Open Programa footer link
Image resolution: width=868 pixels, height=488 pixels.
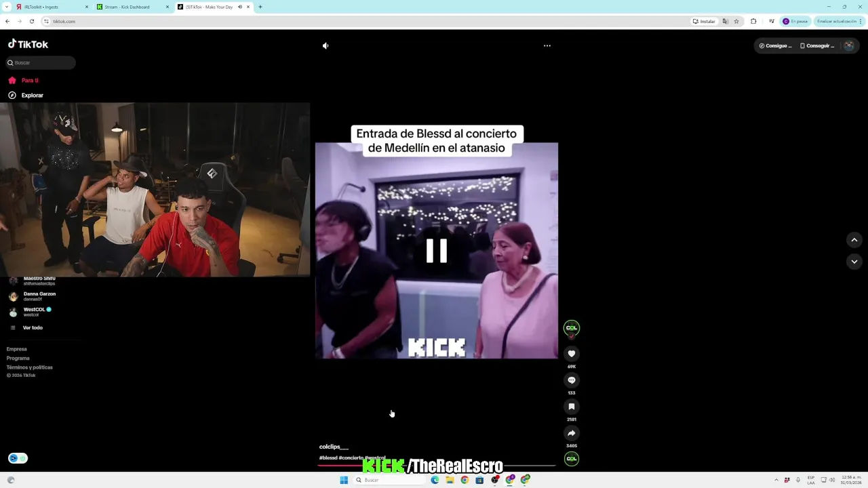[x=18, y=358]
